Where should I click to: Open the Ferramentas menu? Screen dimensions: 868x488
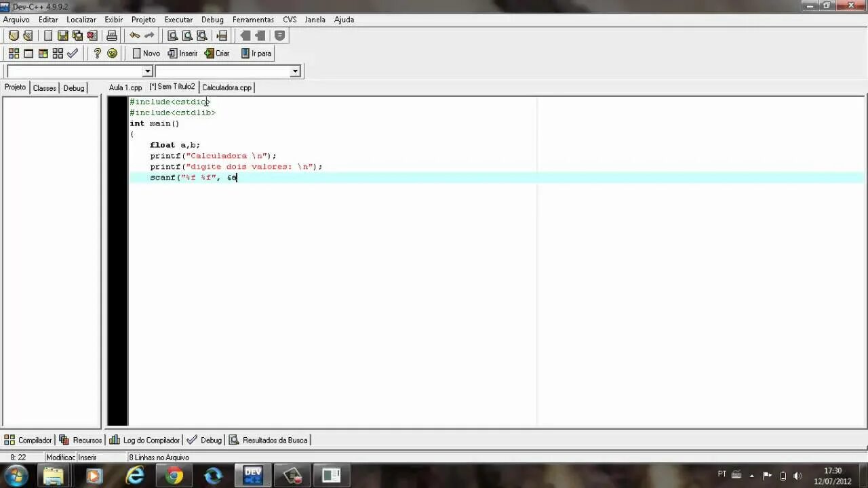coord(253,20)
